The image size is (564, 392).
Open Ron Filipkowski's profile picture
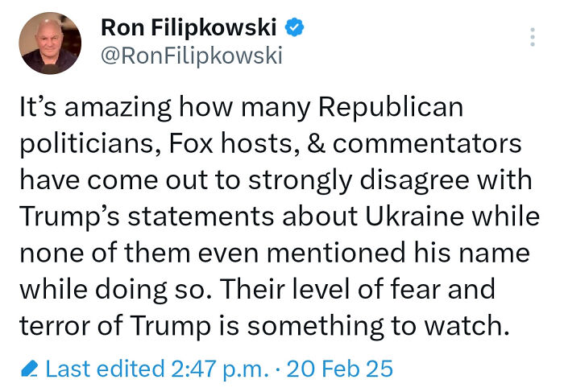pyautogui.click(x=50, y=43)
